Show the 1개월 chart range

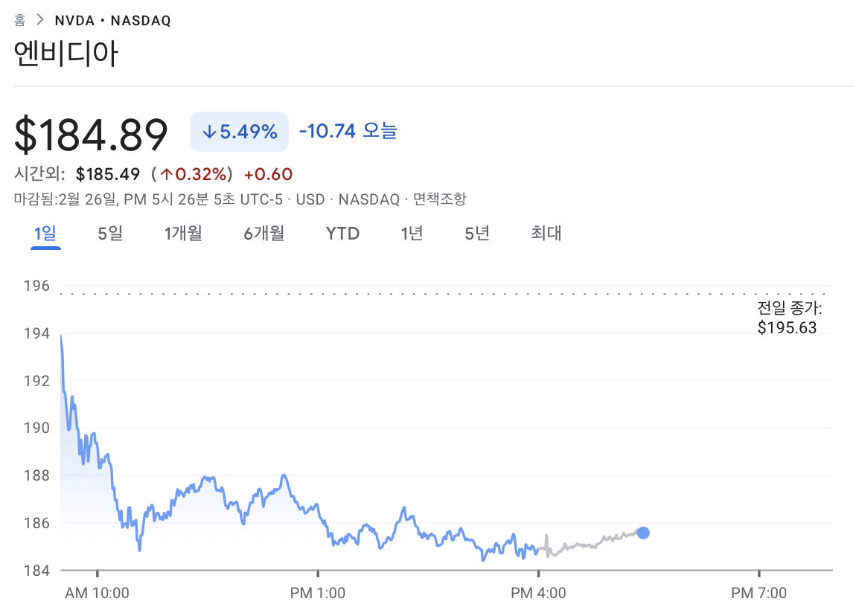click(183, 234)
